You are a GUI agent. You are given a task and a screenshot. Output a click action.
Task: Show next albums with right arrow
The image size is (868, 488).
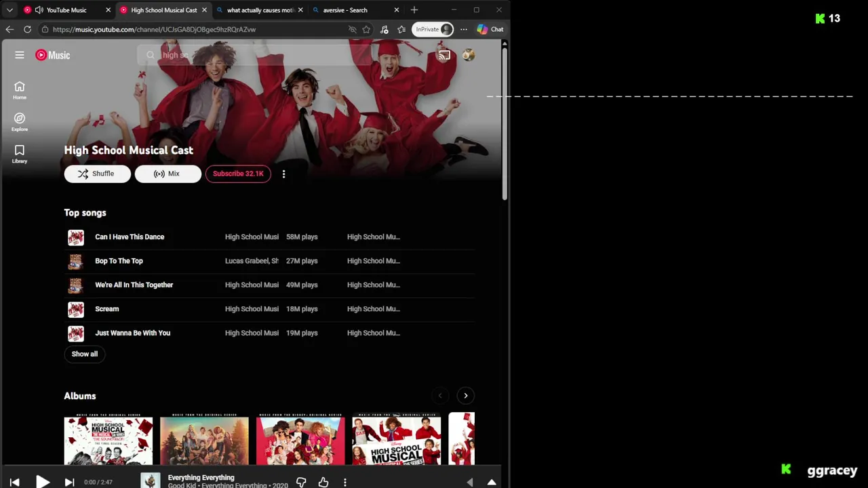click(x=466, y=396)
